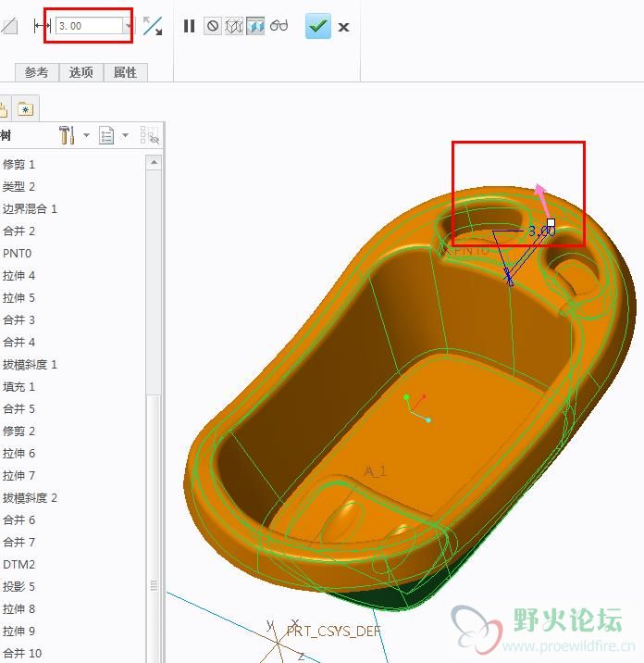Screen dimensions: 644x663
Task: Expand the tree settings dropdown arrow
Action: [87, 135]
